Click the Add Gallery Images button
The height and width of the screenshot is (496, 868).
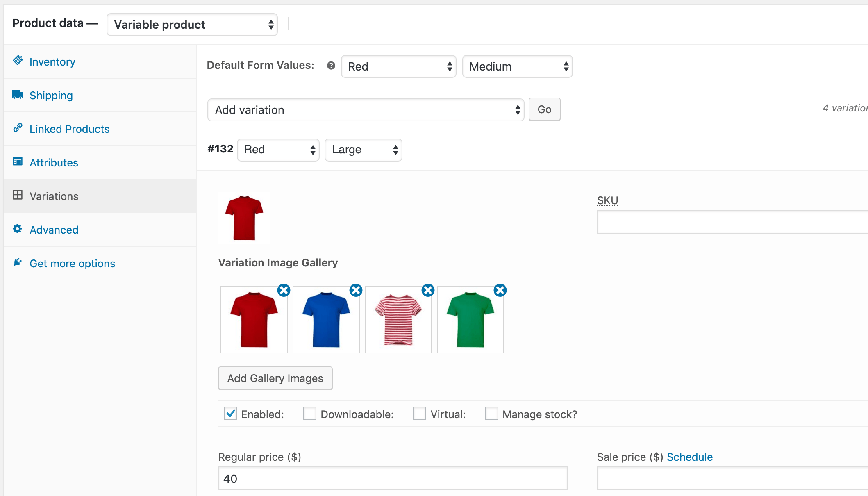pyautogui.click(x=275, y=378)
